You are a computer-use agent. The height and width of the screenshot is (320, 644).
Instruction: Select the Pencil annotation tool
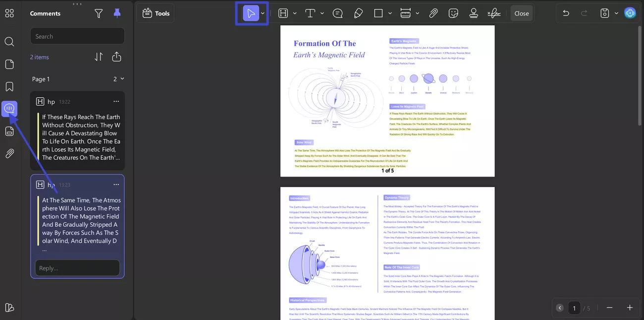[358, 13]
